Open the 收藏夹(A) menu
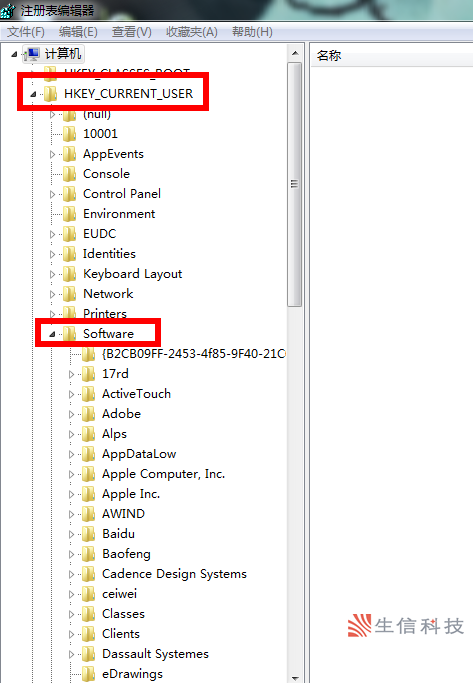The height and width of the screenshot is (683, 473). click(x=192, y=32)
